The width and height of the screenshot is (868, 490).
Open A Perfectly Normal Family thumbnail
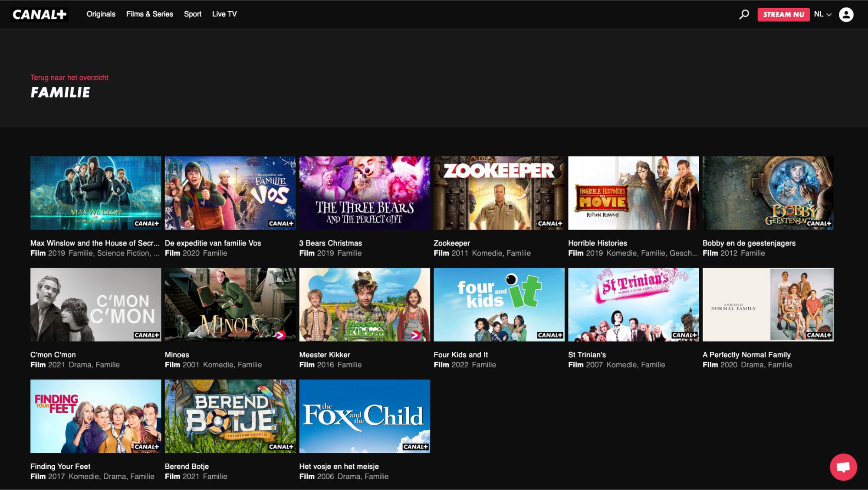(768, 304)
